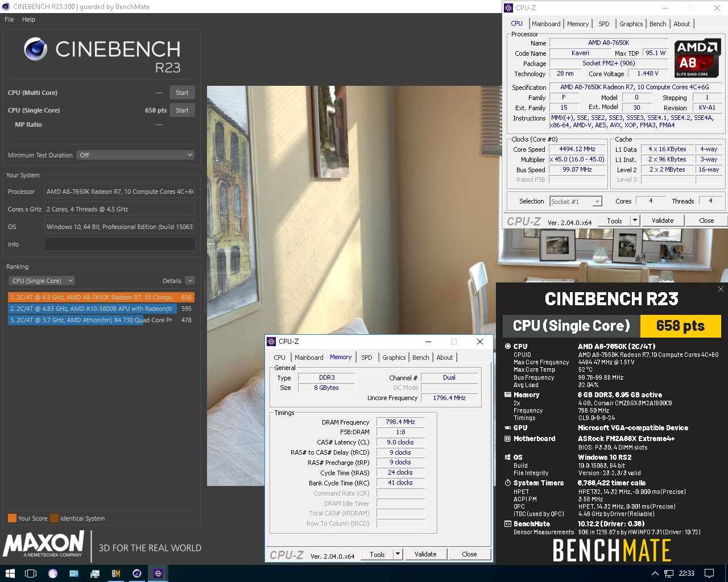Image resolution: width=728 pixels, height=582 pixels.
Task: Switch to Mainboard tab in top CPU-Z window
Action: (546, 24)
